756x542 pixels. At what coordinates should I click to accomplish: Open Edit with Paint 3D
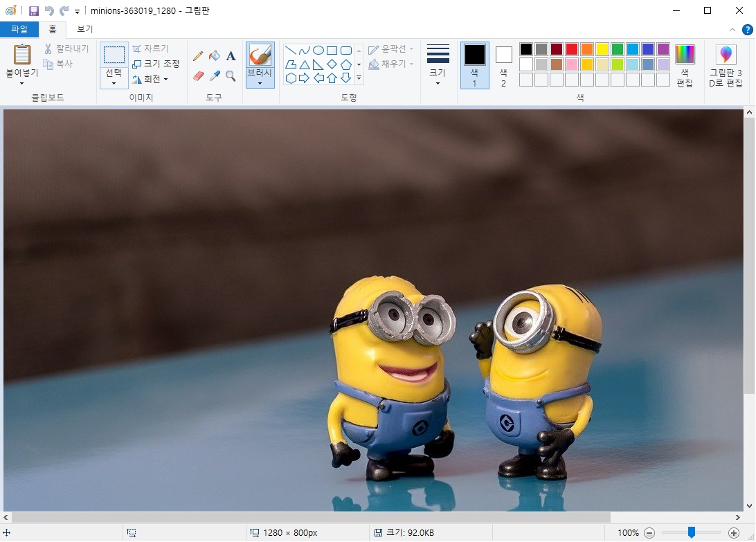tap(726, 66)
